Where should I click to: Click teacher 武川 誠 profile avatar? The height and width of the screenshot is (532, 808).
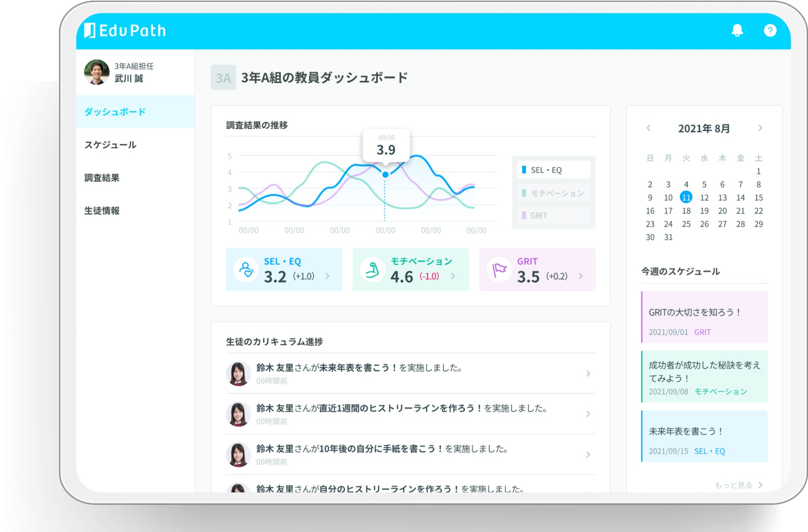pyautogui.click(x=97, y=72)
